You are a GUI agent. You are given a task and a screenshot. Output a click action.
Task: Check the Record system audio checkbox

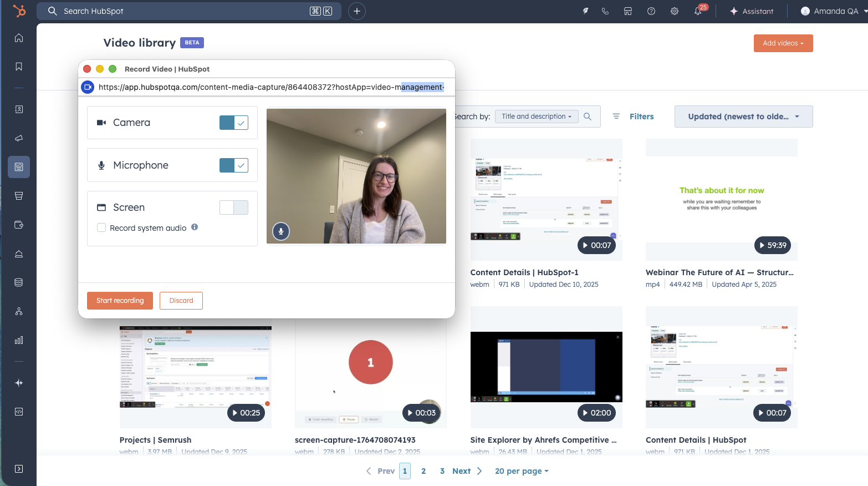pos(101,227)
